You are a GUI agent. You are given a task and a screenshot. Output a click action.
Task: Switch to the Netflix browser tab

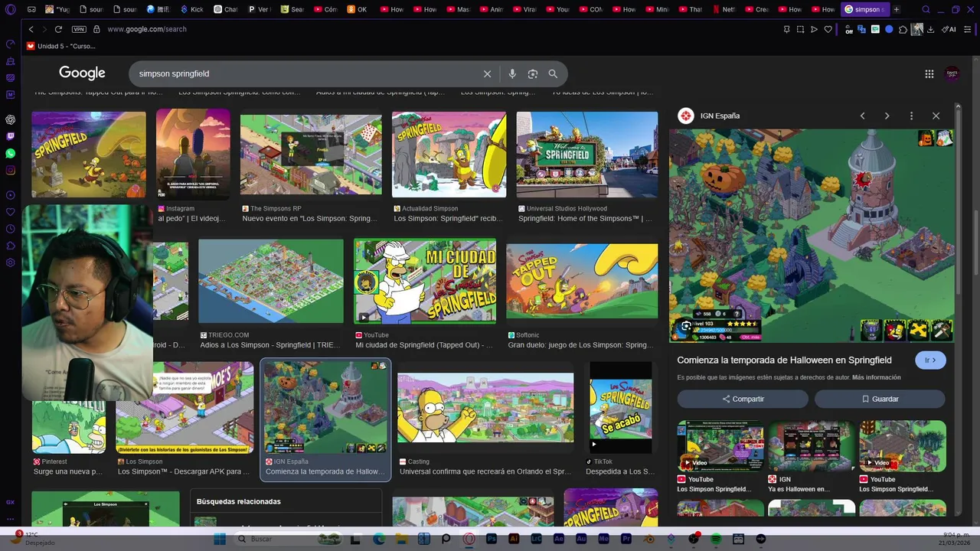pyautogui.click(x=723, y=9)
